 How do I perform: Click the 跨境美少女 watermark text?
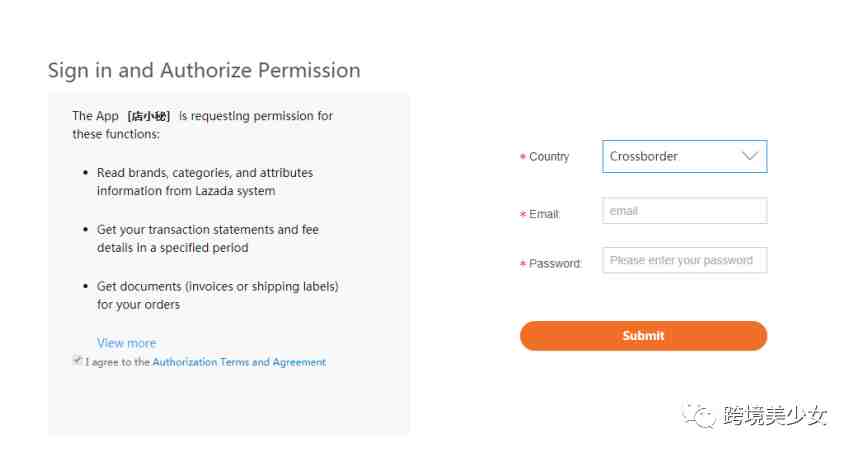(x=775, y=416)
